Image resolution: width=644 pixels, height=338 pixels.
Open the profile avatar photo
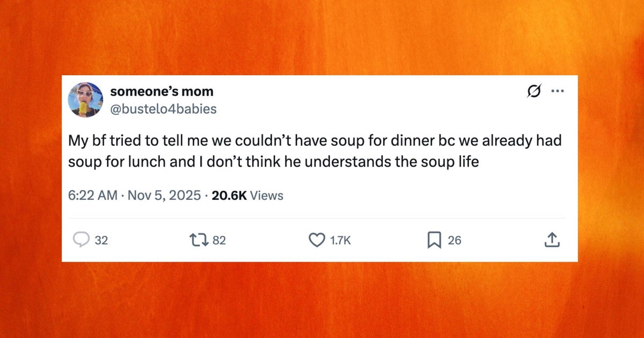[x=86, y=99]
